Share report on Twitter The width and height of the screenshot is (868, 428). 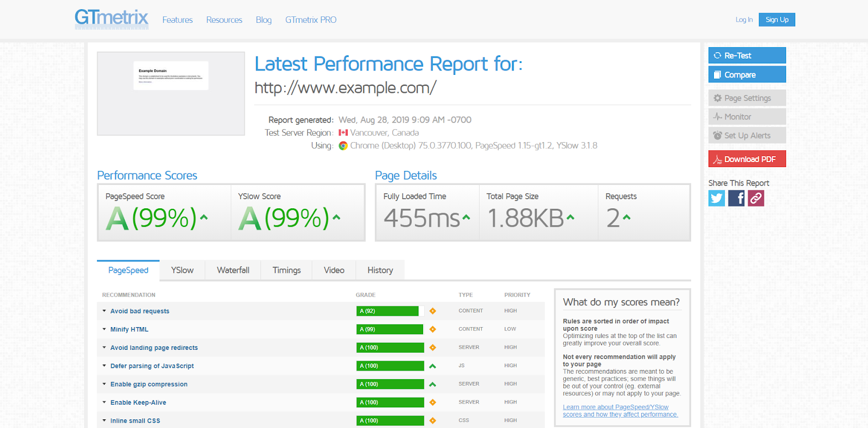pyautogui.click(x=717, y=199)
